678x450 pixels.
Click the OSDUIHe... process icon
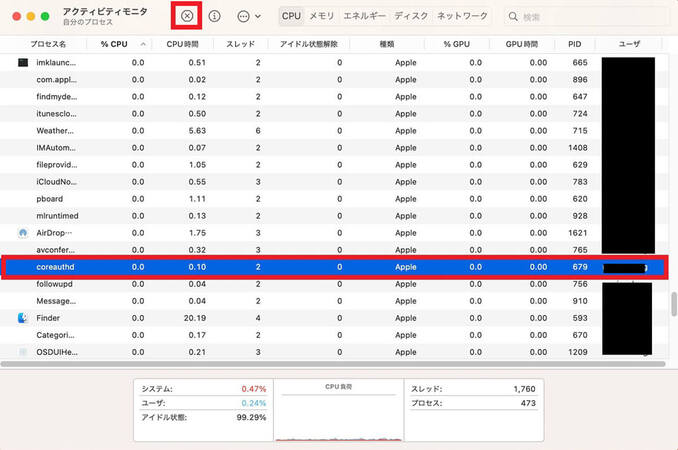pyautogui.click(x=23, y=352)
